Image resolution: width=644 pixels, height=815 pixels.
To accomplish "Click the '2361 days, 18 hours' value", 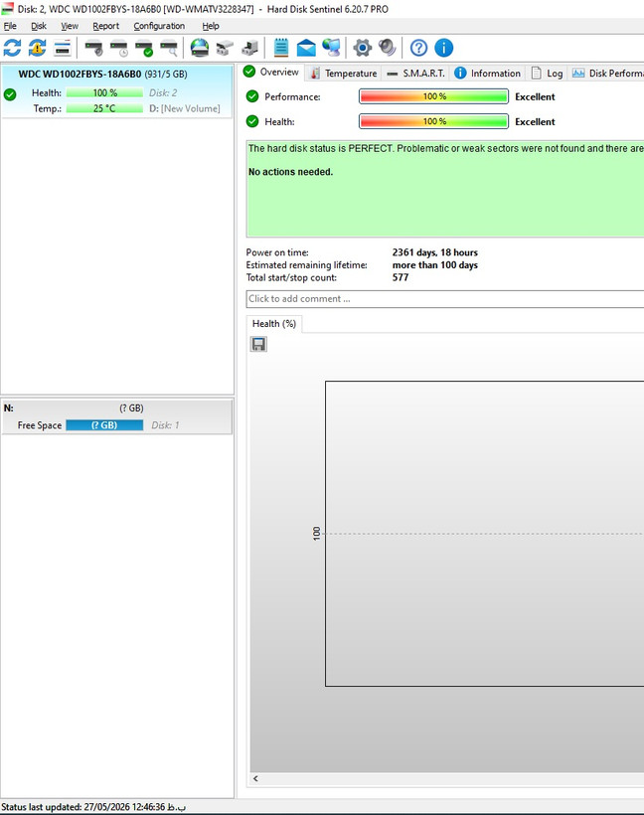I will pyautogui.click(x=435, y=252).
